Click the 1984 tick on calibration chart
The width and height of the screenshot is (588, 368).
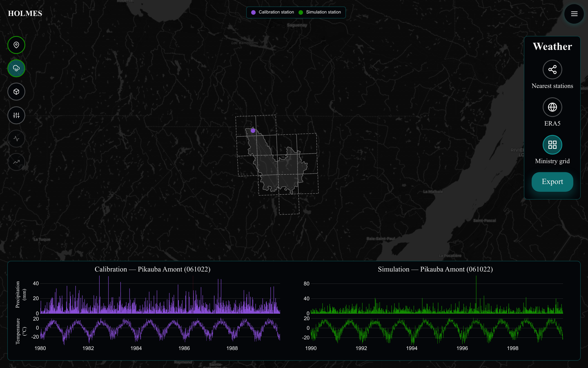[136, 348]
